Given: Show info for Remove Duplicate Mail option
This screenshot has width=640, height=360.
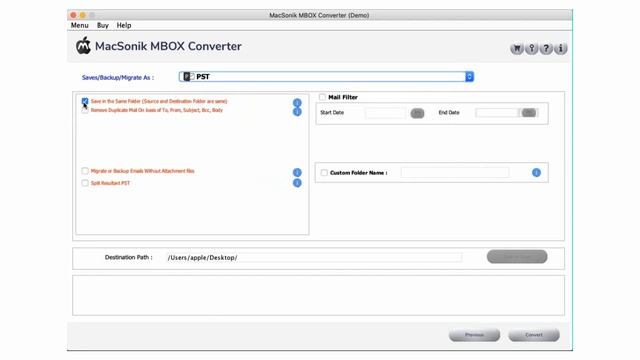Looking at the screenshot, I should tap(297, 111).
